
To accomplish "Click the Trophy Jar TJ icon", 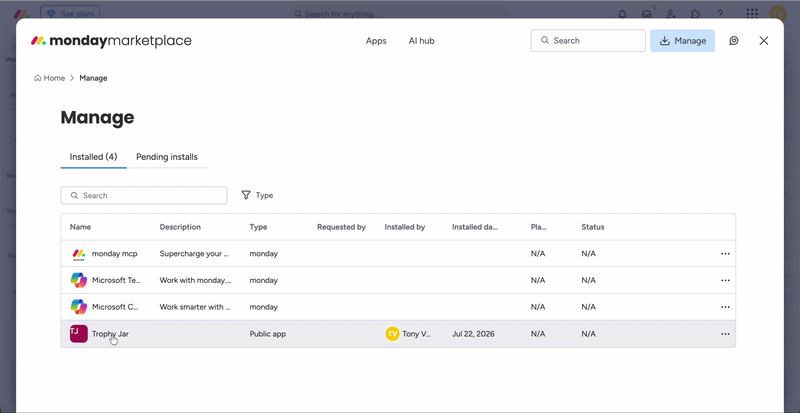I will tap(79, 334).
